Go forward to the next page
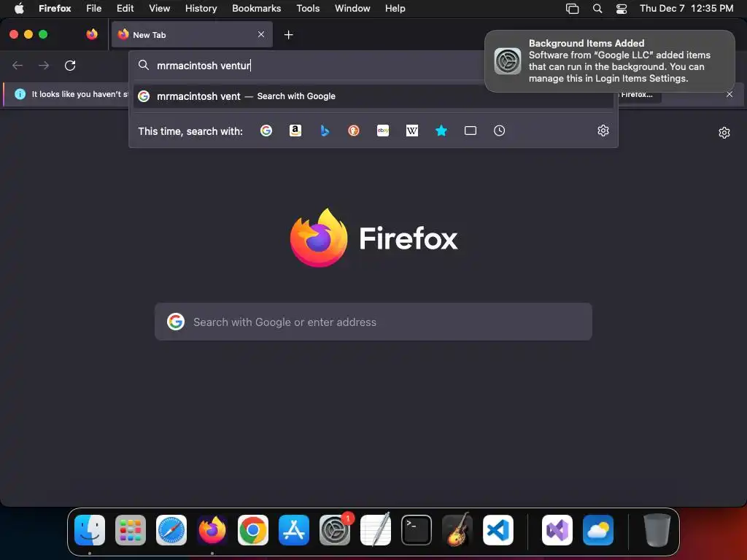Viewport: 747px width, 560px height. (44, 65)
